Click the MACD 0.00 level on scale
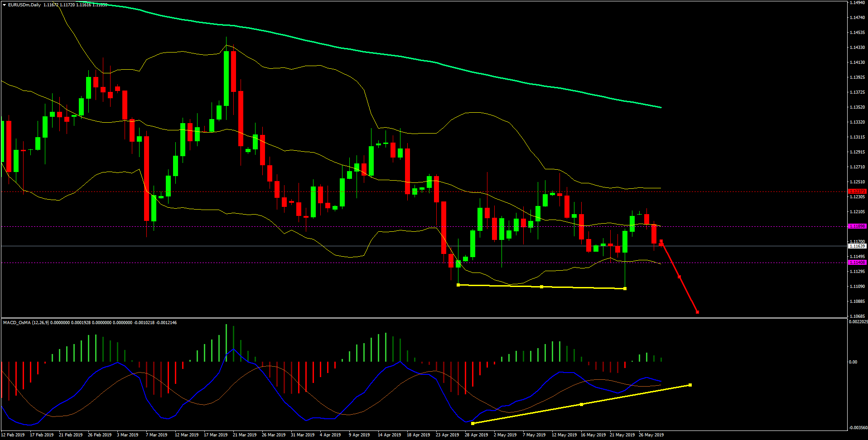The image size is (868, 440). 853,362
